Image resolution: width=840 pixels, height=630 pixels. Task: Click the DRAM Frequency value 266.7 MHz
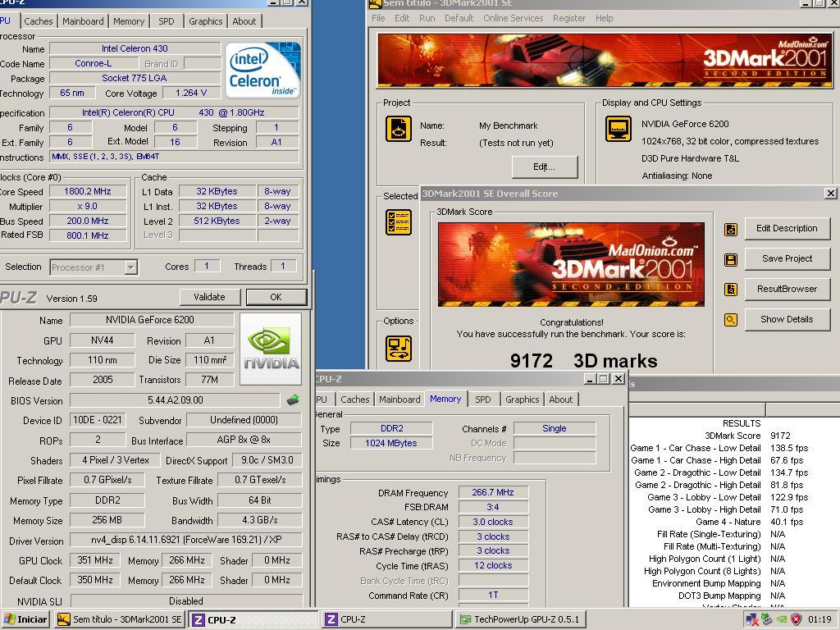(x=493, y=492)
